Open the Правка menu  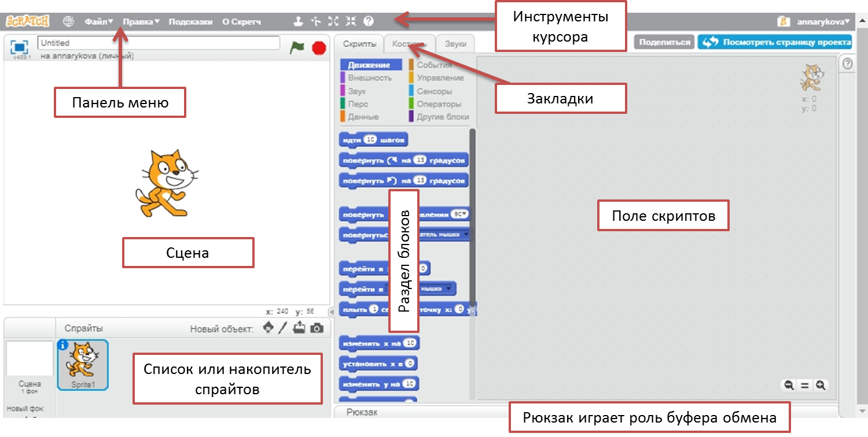pyautogui.click(x=141, y=21)
